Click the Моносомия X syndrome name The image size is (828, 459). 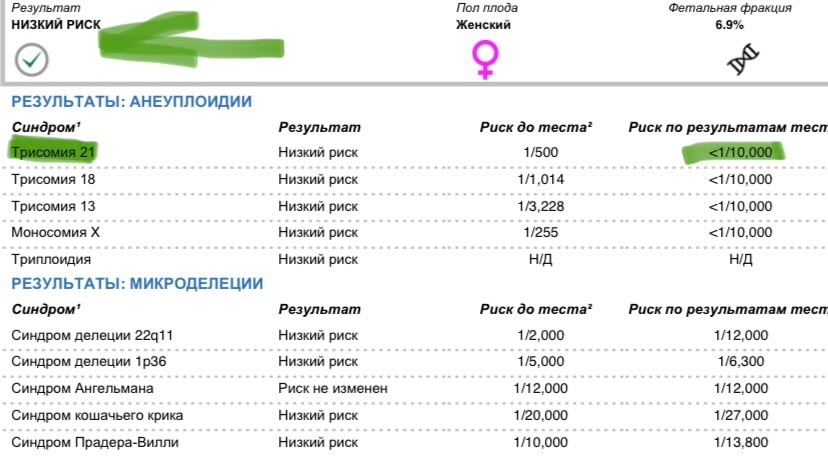(55, 232)
